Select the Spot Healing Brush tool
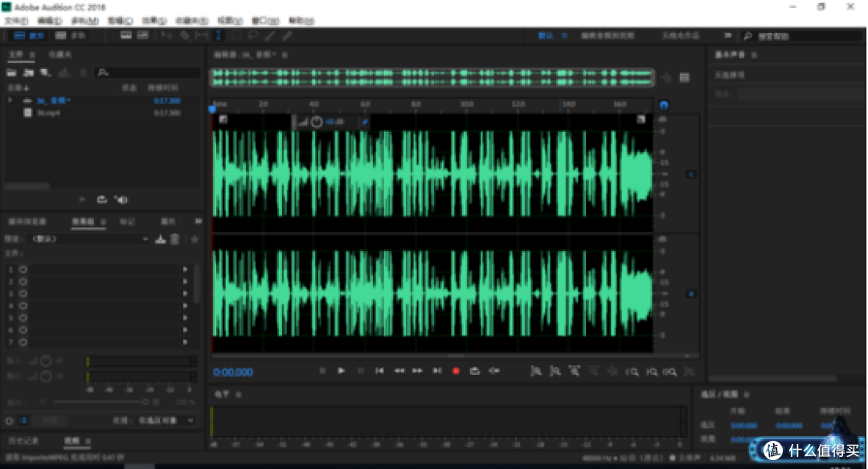 point(287,35)
